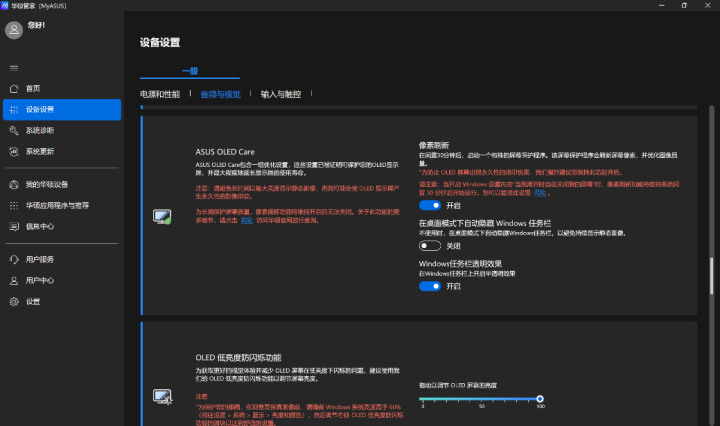The image size is (720, 426).
Task: Maximize the MyASUS window
Action: 684,6
